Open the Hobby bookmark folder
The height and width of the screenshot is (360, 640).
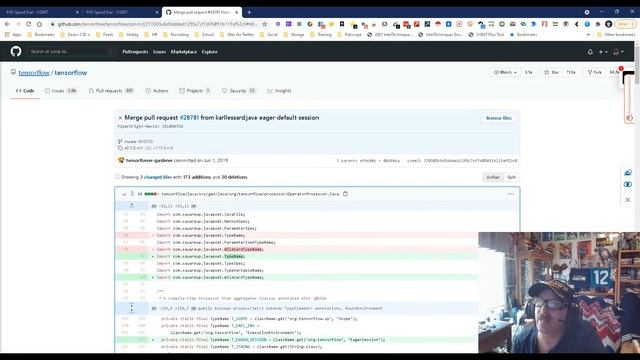tap(129, 35)
